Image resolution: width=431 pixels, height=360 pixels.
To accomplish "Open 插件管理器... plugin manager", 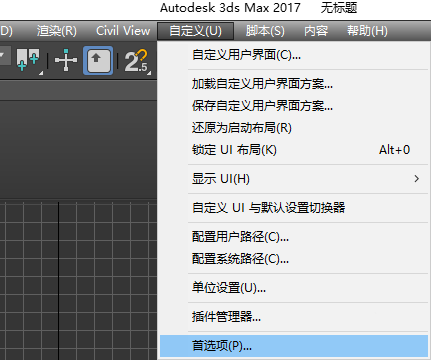I will click(293, 317).
